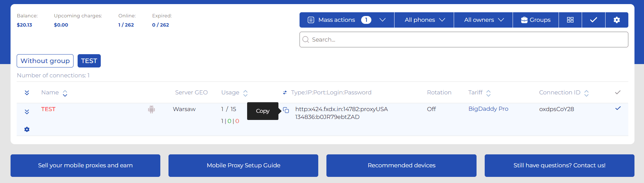
Task: Select the TEST group tab
Action: click(89, 61)
